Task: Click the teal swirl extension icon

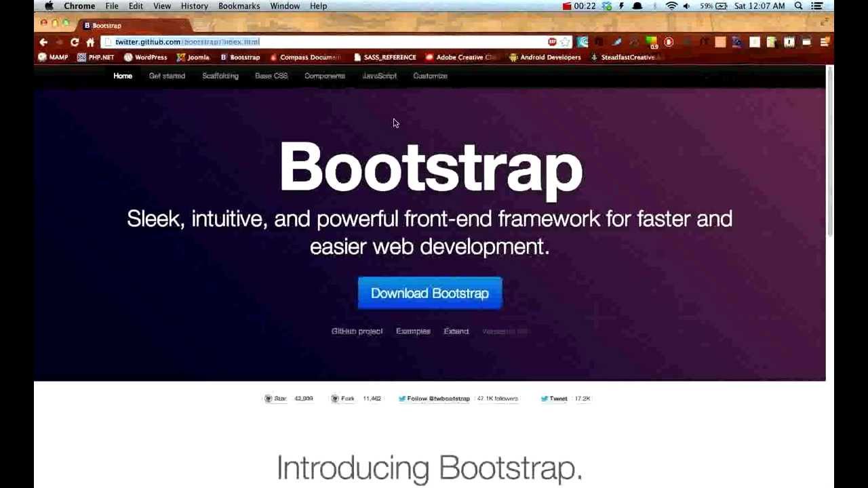Action: [x=583, y=42]
